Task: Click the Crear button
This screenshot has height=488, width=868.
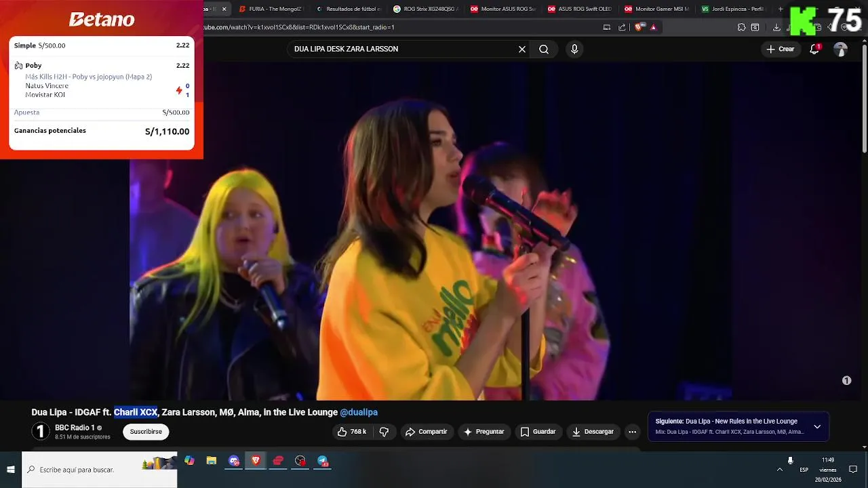Action: [780, 49]
